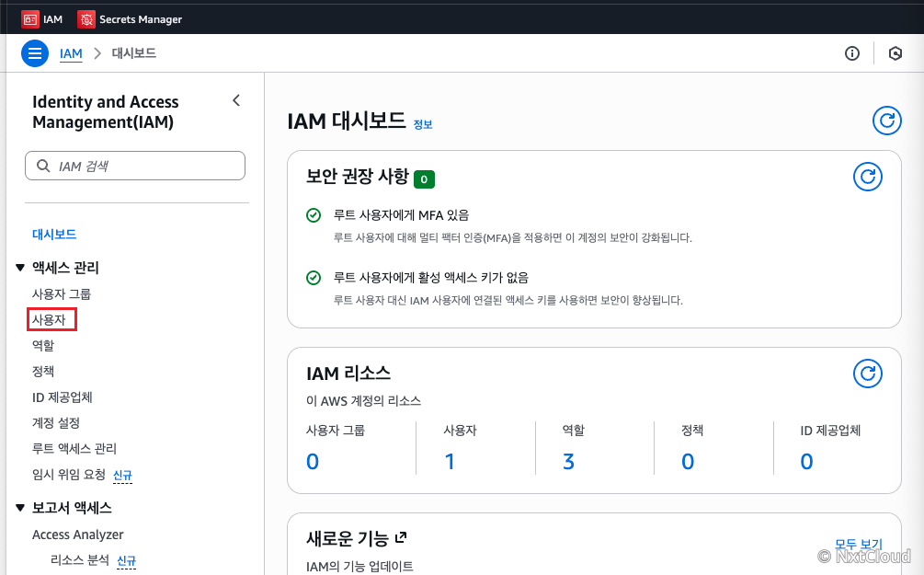Open 리소스 분석 under Access Analyzer
Image resolution: width=924 pixels, height=575 pixels.
click(x=80, y=559)
